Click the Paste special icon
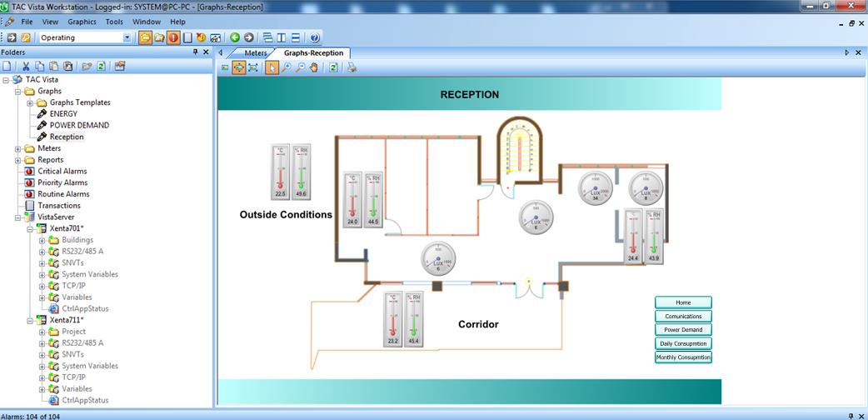The height and width of the screenshot is (420, 868). pyautogui.click(x=67, y=67)
